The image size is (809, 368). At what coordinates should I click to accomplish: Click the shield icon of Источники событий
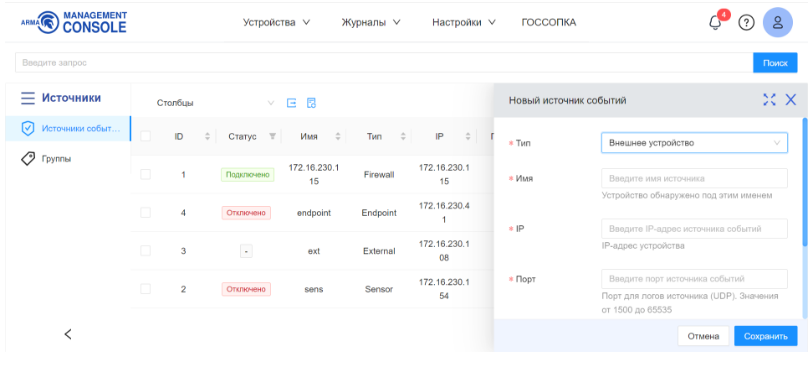pos(28,129)
